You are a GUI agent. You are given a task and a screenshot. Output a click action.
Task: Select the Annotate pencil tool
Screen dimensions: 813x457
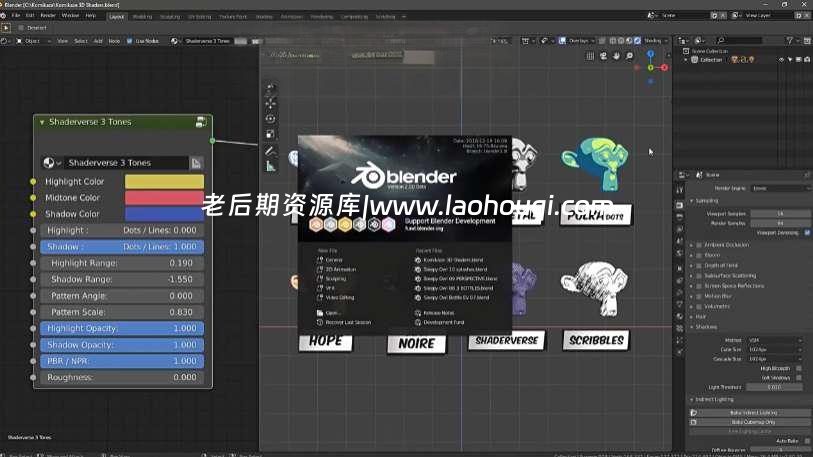click(271, 151)
